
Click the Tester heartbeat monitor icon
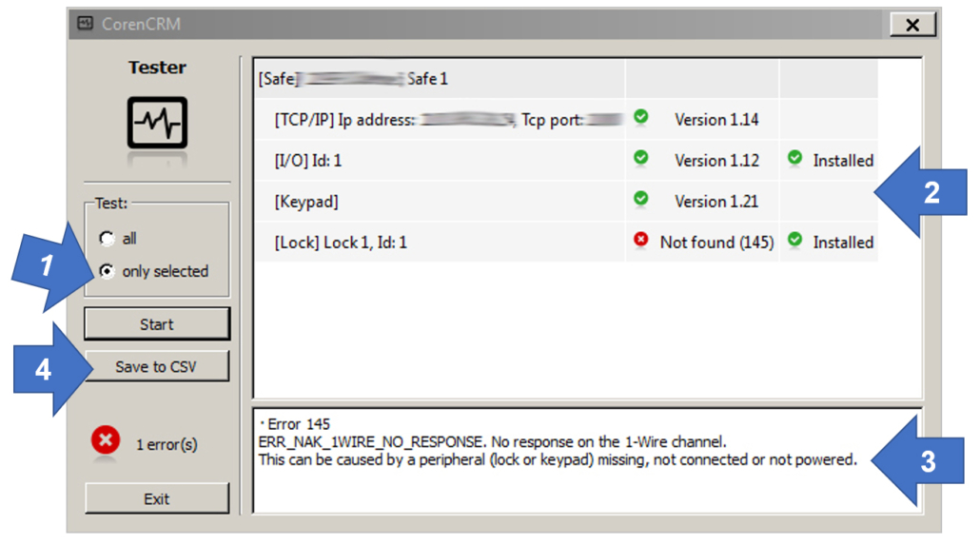[x=158, y=123]
